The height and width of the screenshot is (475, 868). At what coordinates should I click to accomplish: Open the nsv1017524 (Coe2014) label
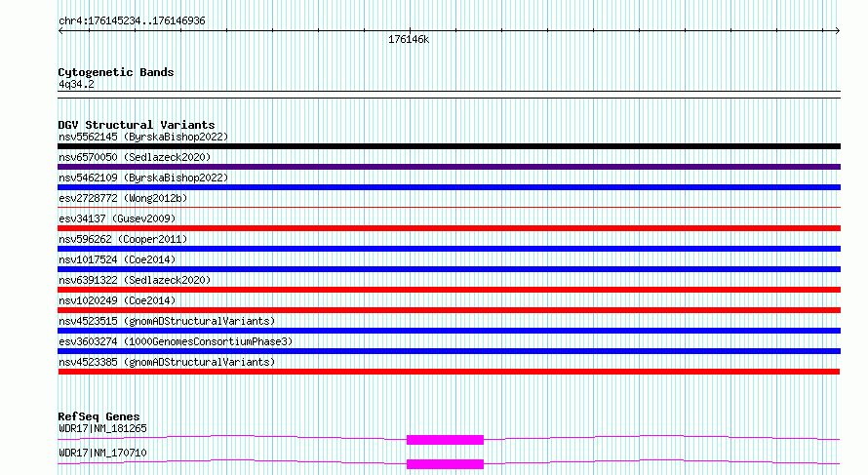[117, 259]
